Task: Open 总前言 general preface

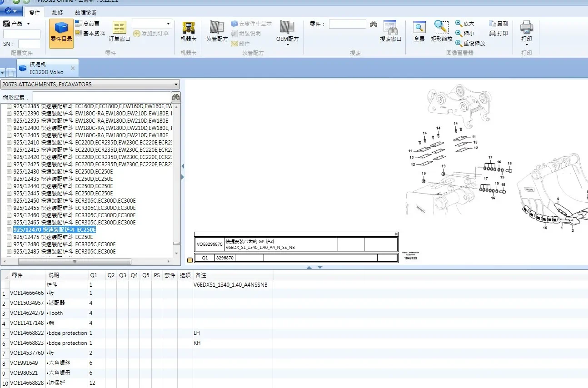Action: point(87,23)
